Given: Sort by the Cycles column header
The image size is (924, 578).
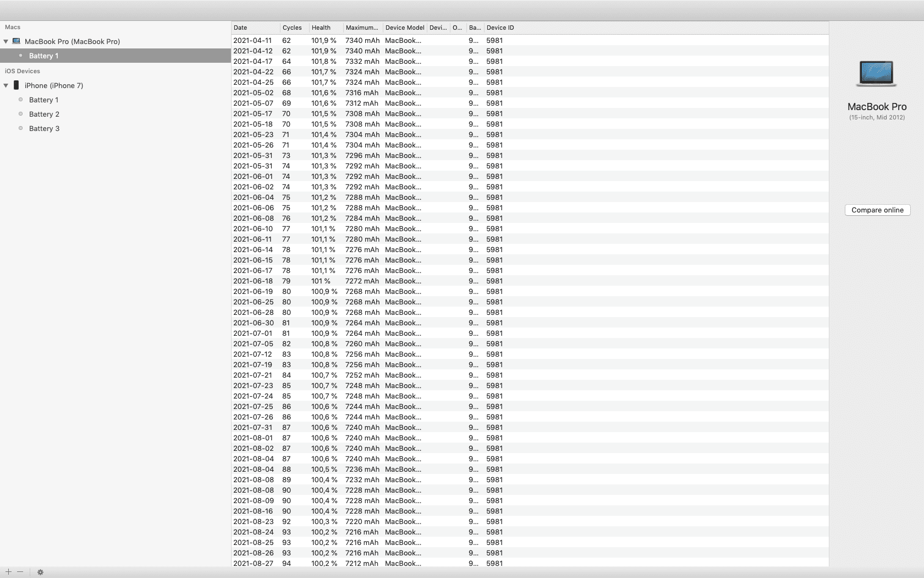Looking at the screenshot, I should coord(294,28).
